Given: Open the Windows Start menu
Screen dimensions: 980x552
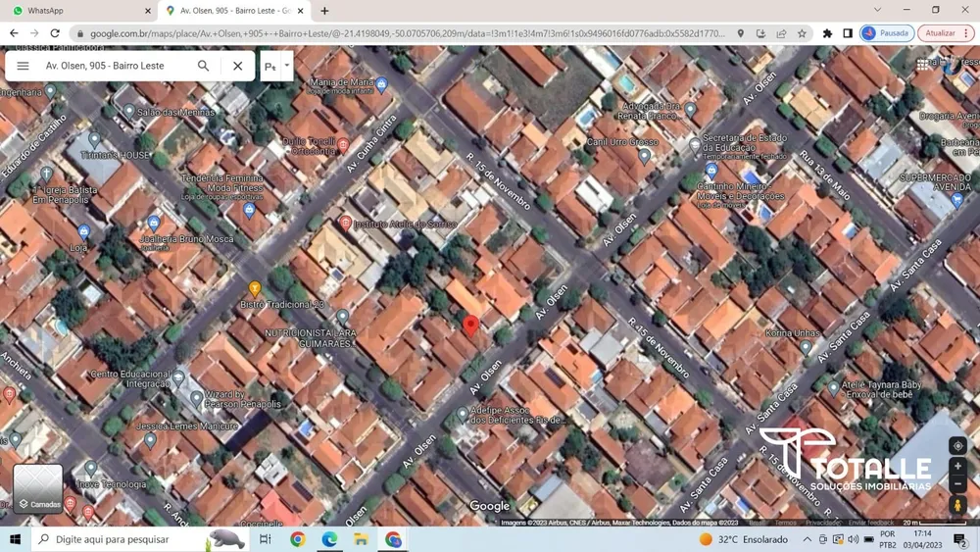Looking at the screenshot, I should click(15, 539).
